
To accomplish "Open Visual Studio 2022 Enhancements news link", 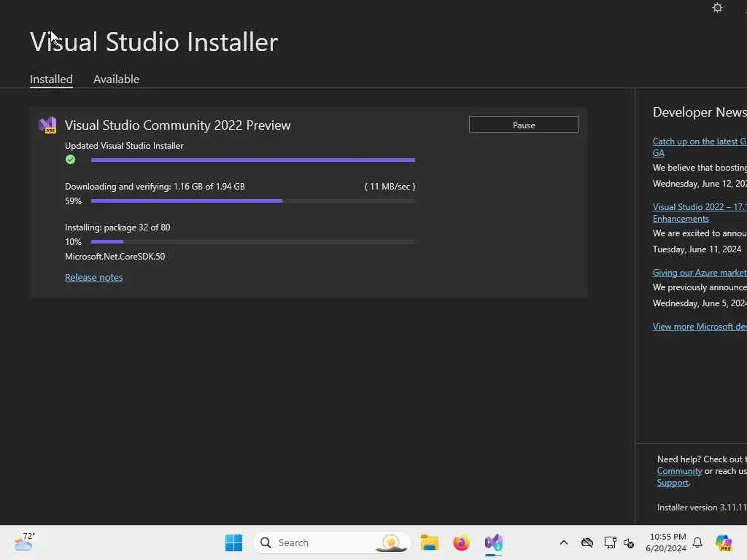I will click(x=700, y=213).
